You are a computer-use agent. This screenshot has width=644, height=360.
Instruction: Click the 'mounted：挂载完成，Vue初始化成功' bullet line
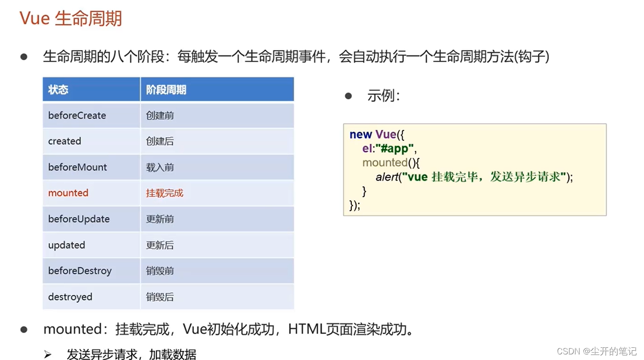[228, 330]
